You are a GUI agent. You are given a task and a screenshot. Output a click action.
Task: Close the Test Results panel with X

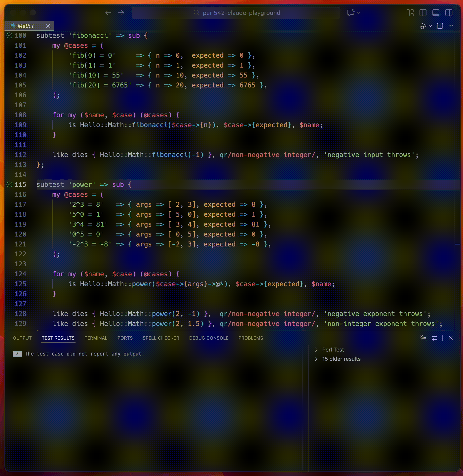coord(451,338)
